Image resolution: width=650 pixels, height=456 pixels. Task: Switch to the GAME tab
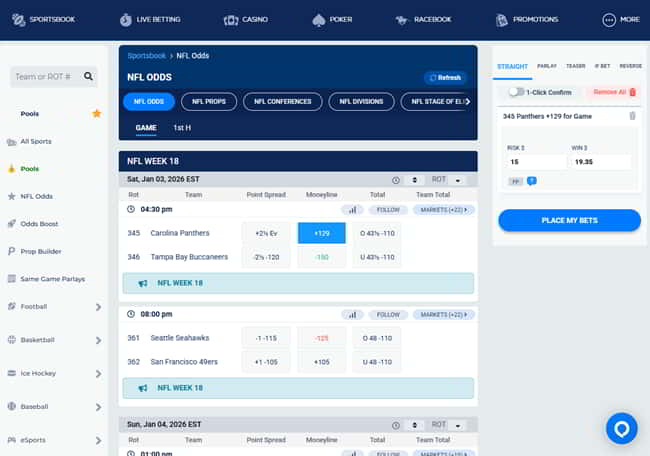point(146,128)
